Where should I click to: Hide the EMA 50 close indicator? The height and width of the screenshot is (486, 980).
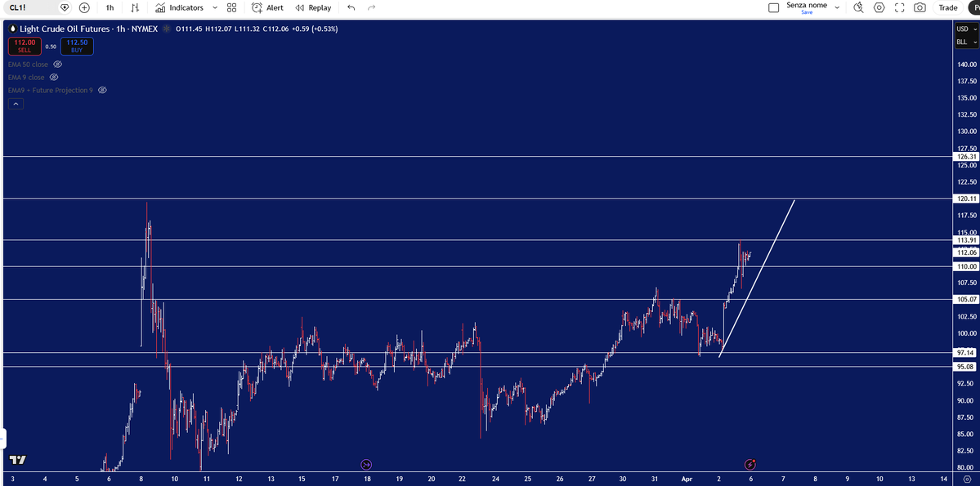(56, 64)
